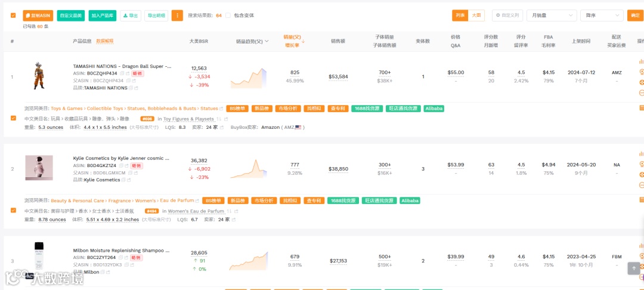The width and height of the screenshot is (644, 290).
Task: Uncheck the TAMASHII NATIONS product row checkbox
Action: [x=13, y=118]
